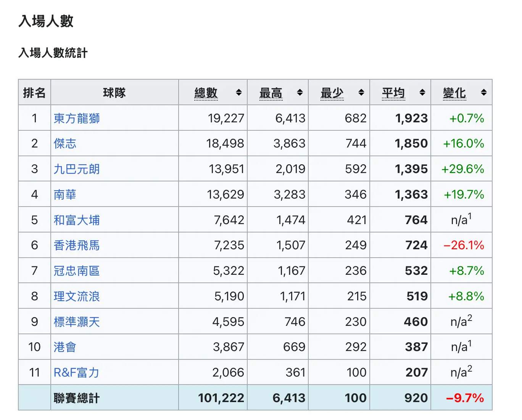
Task: Open the 香港飛馬 team link
Action: point(77,245)
